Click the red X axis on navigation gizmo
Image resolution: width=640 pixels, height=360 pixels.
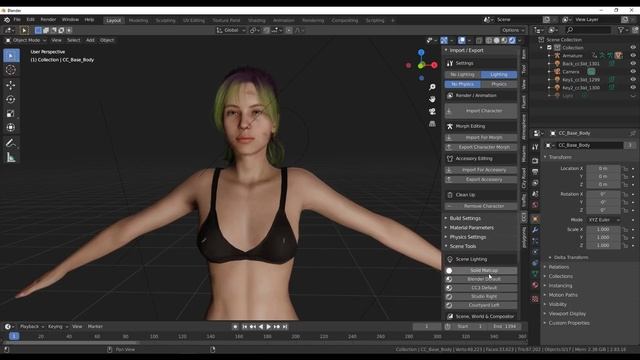(434, 65)
